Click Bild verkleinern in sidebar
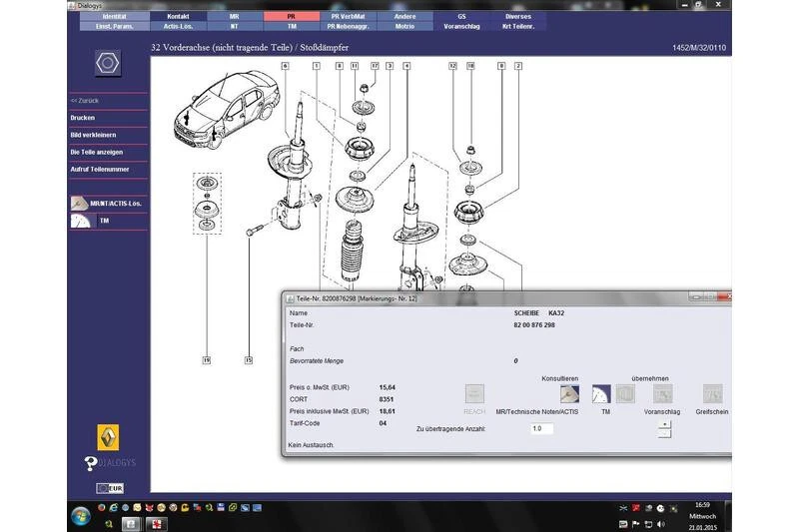Image resolution: width=799 pixels, height=532 pixels. (x=93, y=135)
